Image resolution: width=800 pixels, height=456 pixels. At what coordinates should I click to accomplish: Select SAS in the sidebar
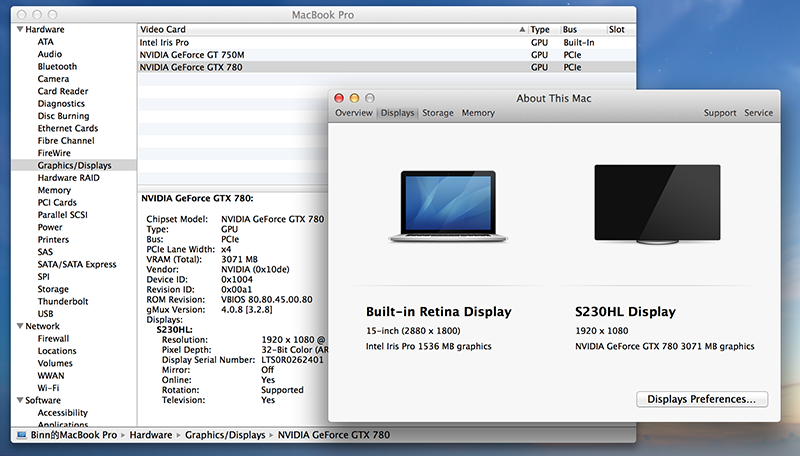click(45, 251)
